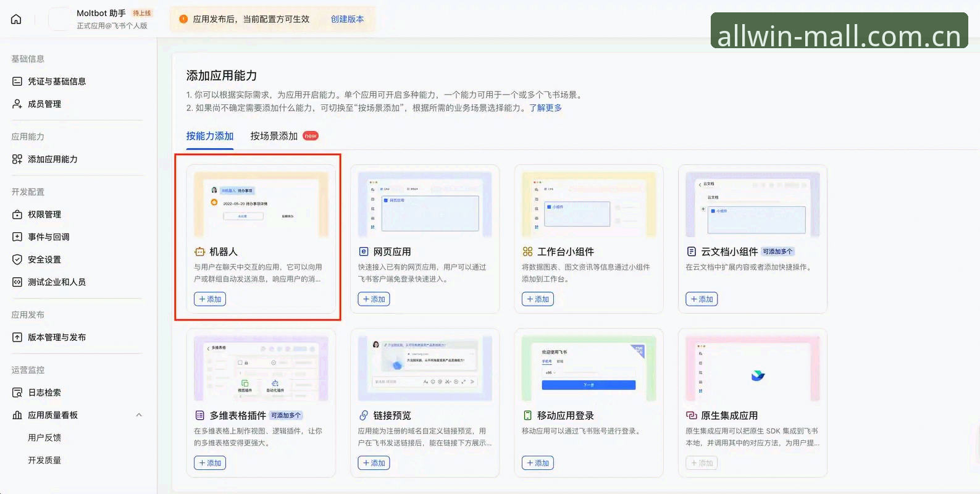Click the 了解更多 link

tap(545, 107)
